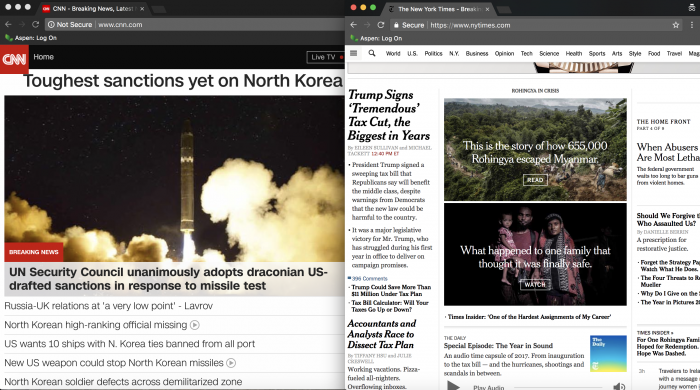Open The Four Threats to Mueller link
The height and width of the screenshot is (390, 700).
670,281
